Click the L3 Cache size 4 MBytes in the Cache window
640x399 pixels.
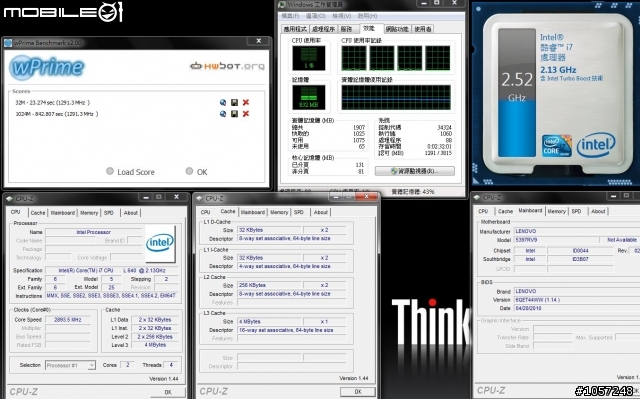point(270,321)
